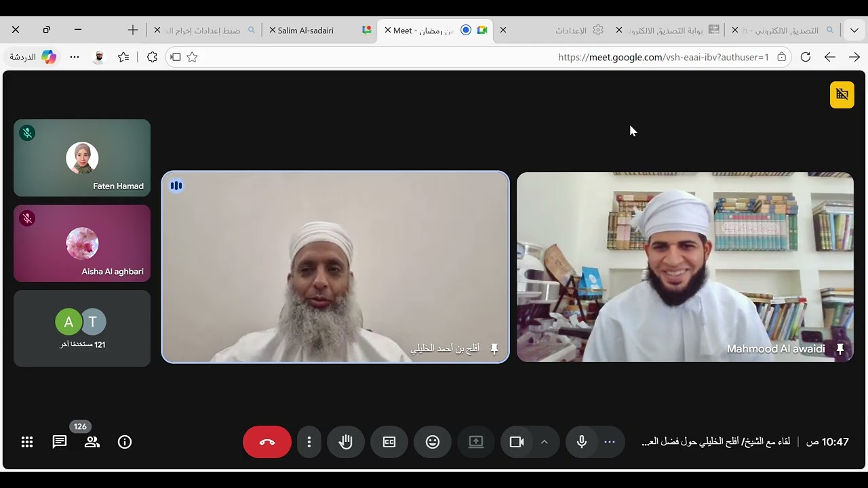Open browser extensions puzzle icon
Image resolution: width=868 pixels, height=488 pixels.
(x=152, y=57)
